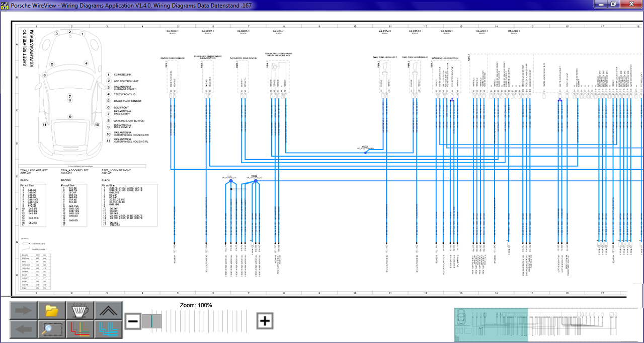This screenshot has width=644, height=343.
Task: Click connector label 'XA.M025.1'
Action: 243,31
